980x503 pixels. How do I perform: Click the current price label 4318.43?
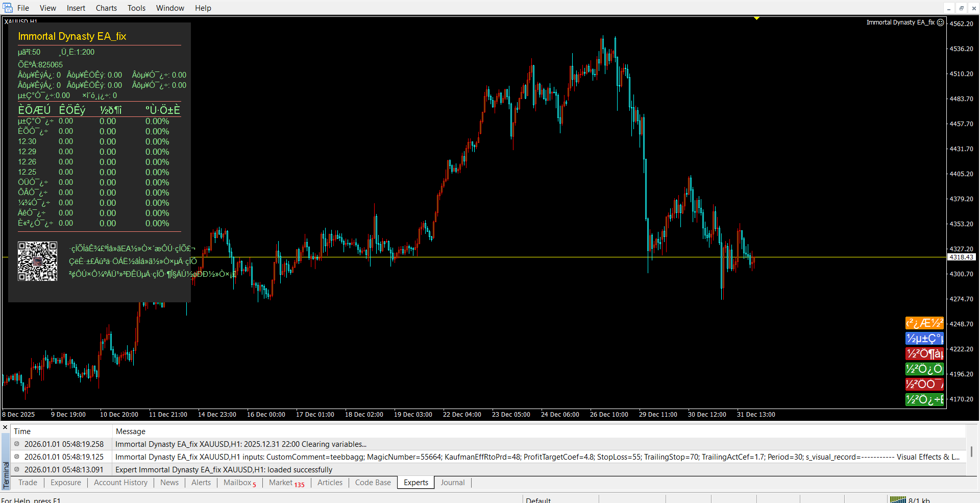[x=961, y=257]
